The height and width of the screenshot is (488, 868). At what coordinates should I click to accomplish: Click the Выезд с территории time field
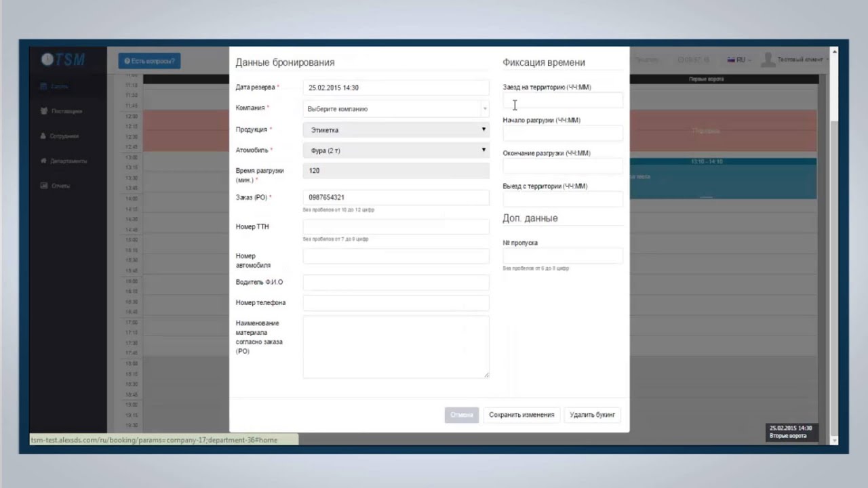[x=563, y=199]
